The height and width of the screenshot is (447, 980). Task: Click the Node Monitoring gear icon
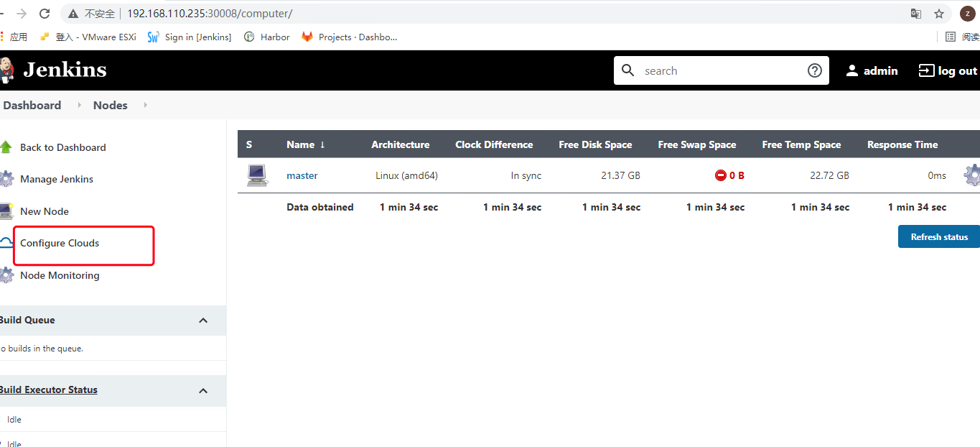click(x=6, y=275)
